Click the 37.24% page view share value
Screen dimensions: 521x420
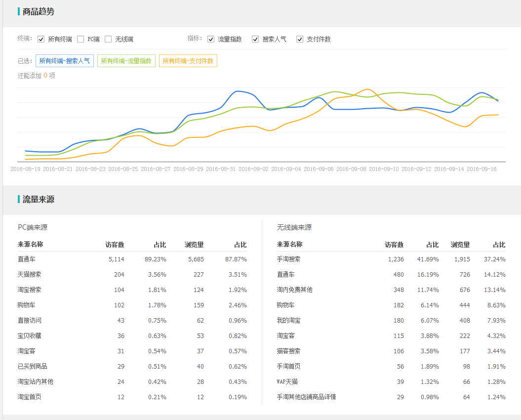coord(495,259)
